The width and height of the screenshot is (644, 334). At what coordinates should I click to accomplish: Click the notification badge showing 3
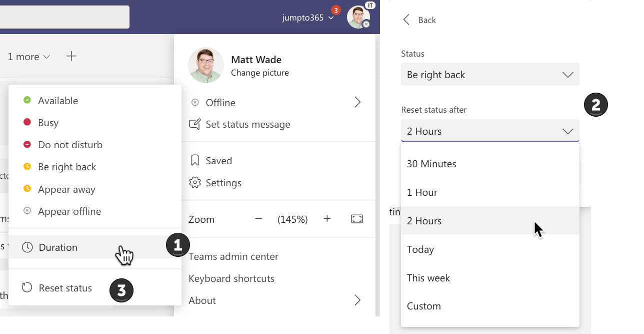tap(336, 10)
